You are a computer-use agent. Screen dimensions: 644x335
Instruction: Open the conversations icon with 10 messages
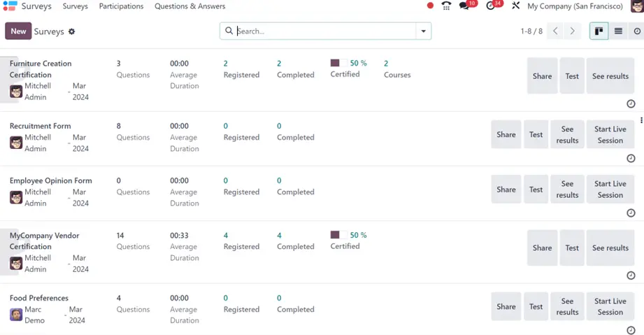pyautogui.click(x=466, y=6)
